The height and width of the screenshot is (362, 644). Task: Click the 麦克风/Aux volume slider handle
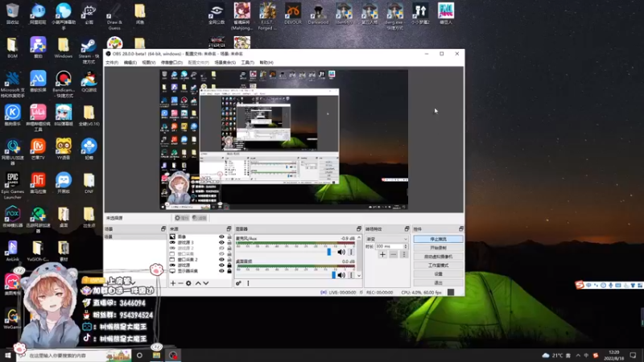328,252
